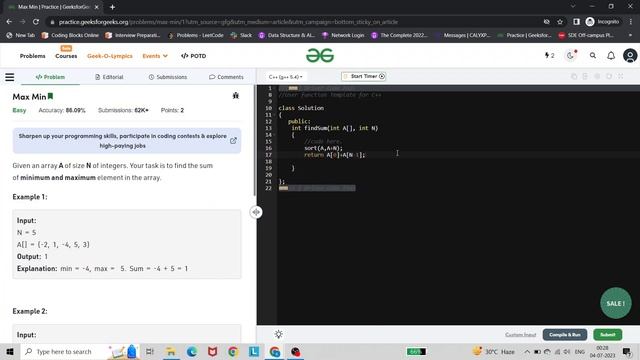This screenshot has height=360, width=640.
Task: Click the ENG language indicator
Action: [x=580, y=351]
